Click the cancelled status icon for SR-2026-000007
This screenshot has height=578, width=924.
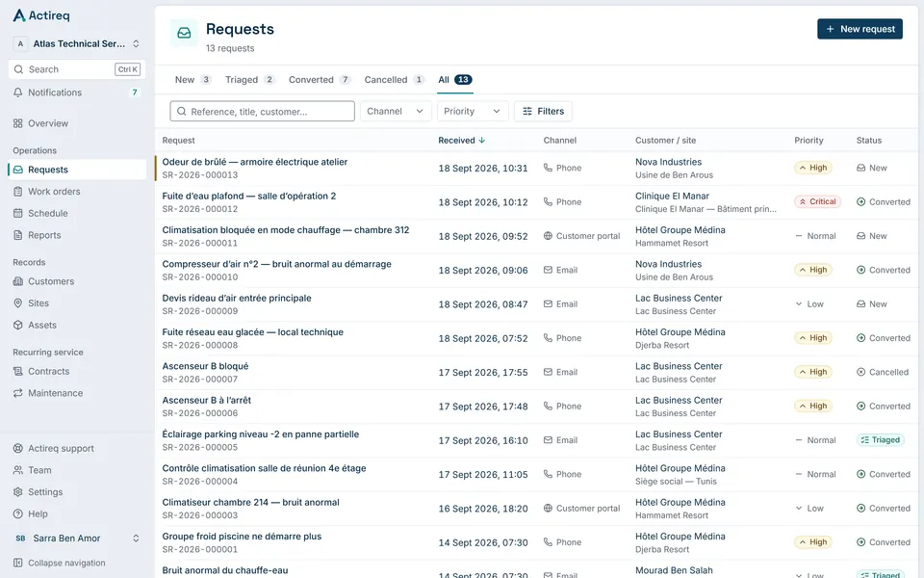pyautogui.click(x=860, y=372)
